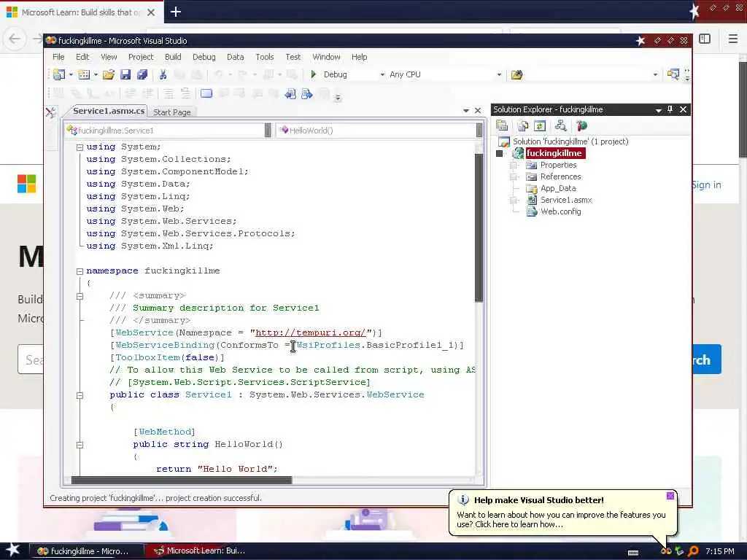Switch to the Start Page tab
747x560 pixels.
[x=172, y=112]
